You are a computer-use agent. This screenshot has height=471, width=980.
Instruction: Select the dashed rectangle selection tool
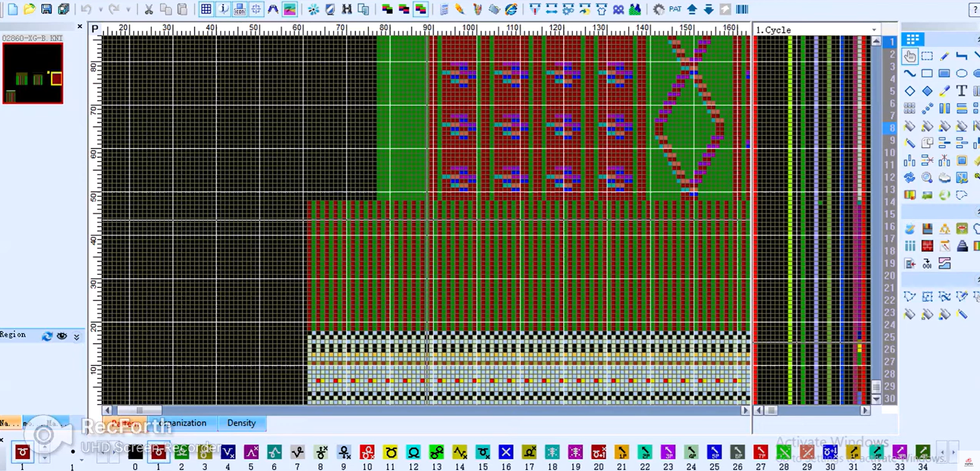pos(927,56)
